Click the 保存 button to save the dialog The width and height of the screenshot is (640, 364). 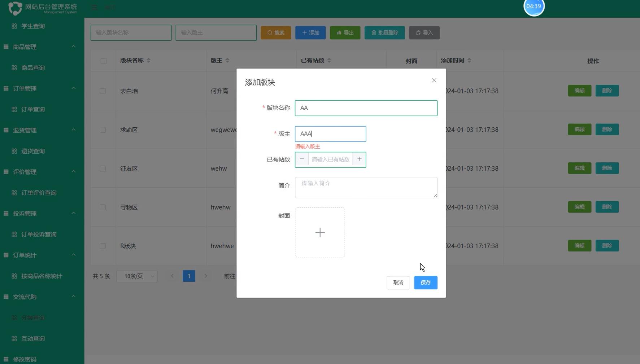426,282
